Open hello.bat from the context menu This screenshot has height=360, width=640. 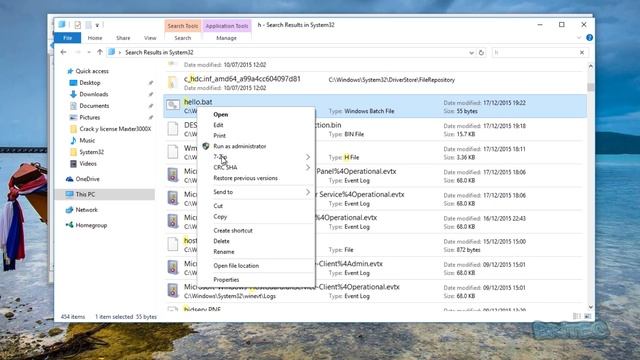point(220,115)
